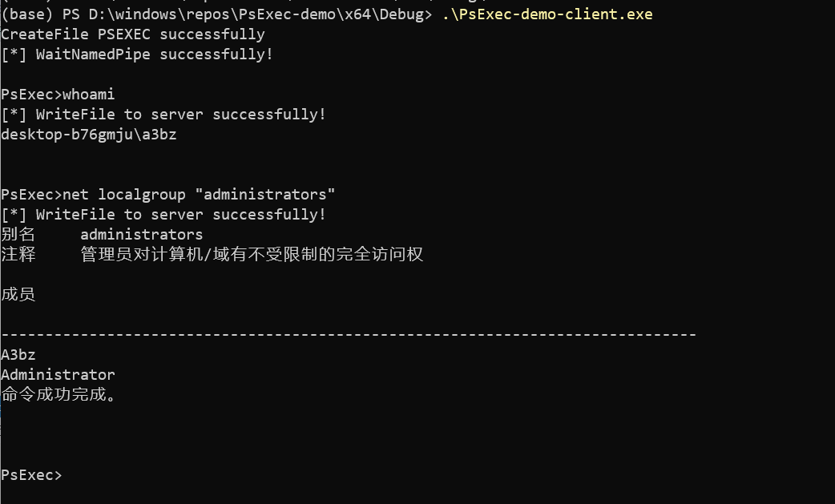Click the administrators alias value
Viewport: 835px width, 504px height.
click(x=142, y=235)
